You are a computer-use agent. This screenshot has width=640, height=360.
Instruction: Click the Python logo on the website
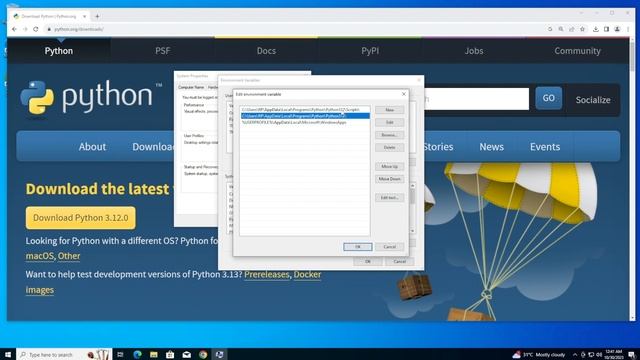(x=91, y=97)
